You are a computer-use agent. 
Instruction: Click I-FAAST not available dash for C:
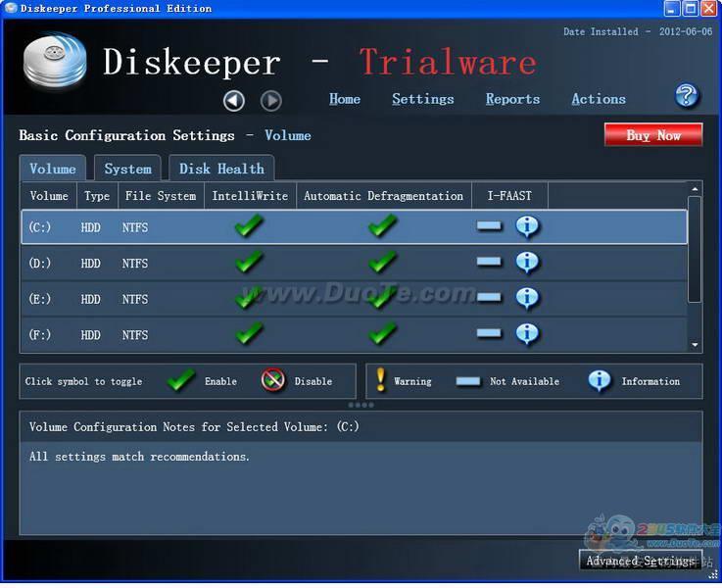click(x=489, y=225)
